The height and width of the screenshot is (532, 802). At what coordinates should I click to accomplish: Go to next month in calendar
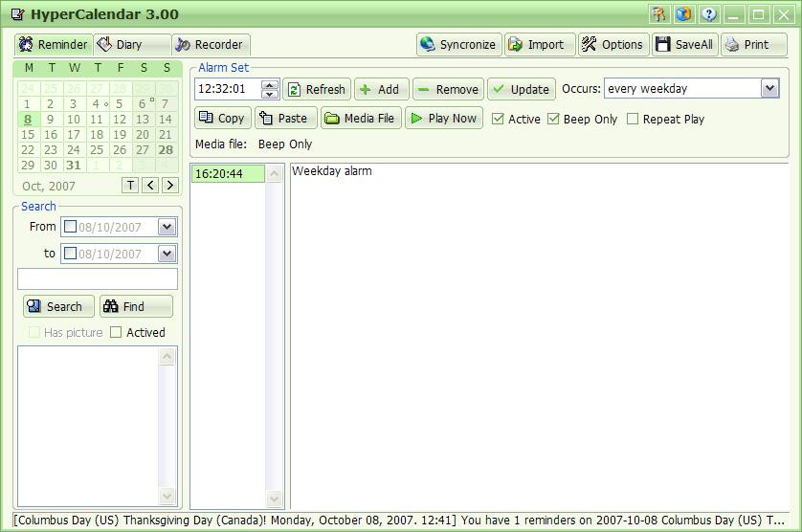click(x=169, y=186)
